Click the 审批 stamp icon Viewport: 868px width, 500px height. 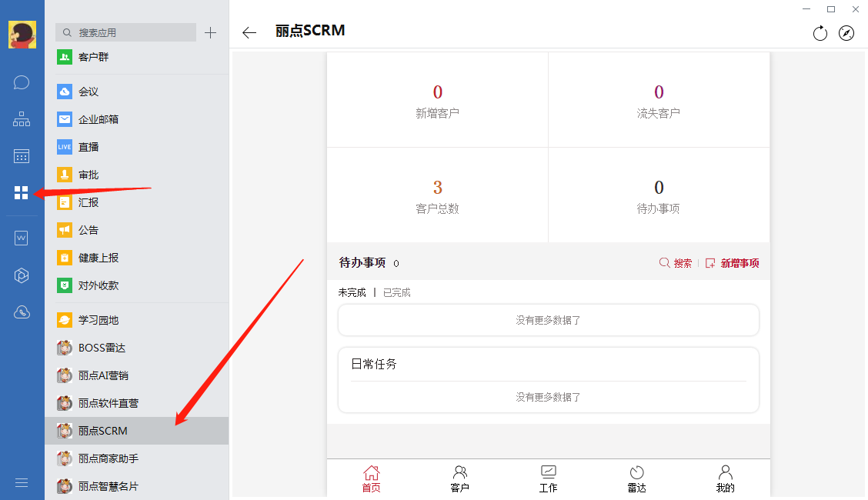[x=65, y=175]
